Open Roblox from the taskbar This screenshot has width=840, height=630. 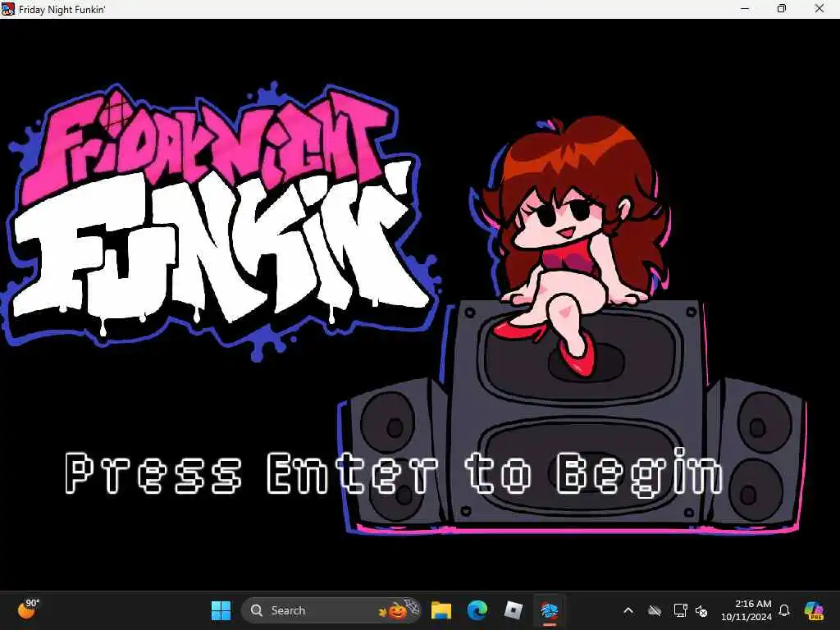(x=514, y=610)
